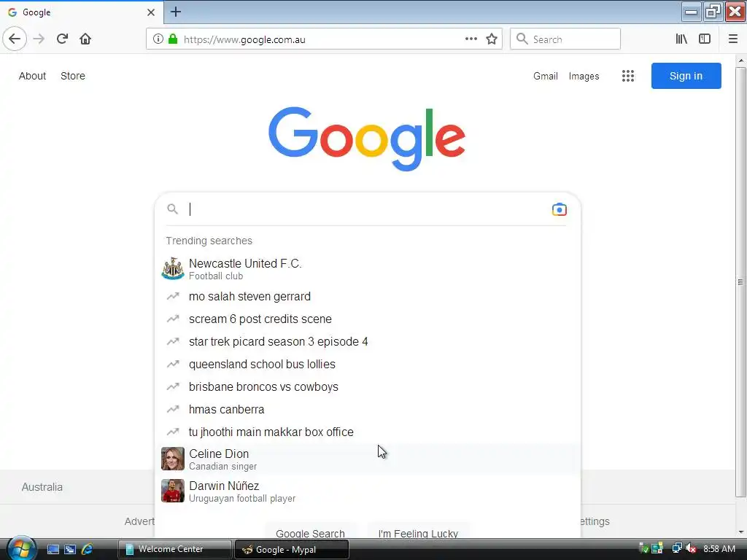Open the Google apps grid icon
This screenshot has height=560, width=747.
point(628,76)
